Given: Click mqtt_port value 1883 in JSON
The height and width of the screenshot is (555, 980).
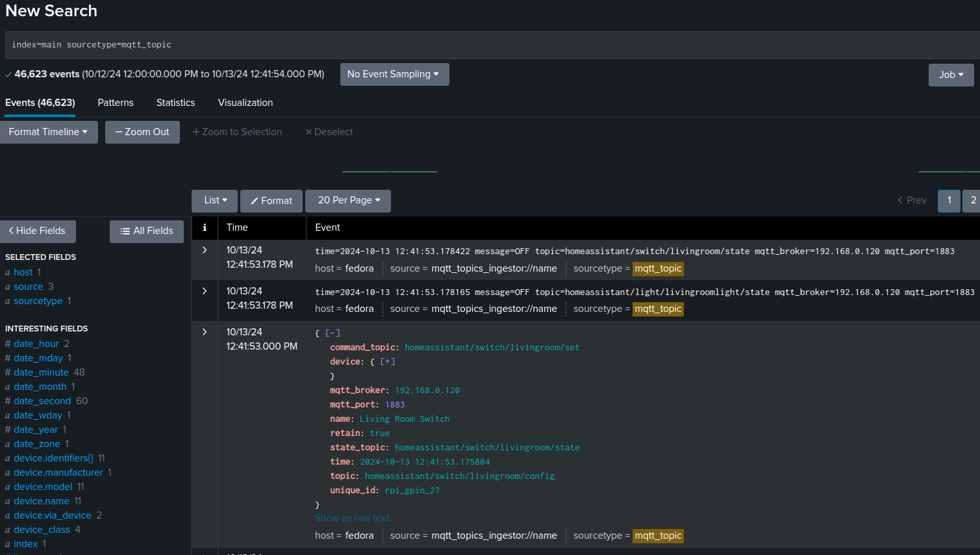Looking at the screenshot, I should click(x=395, y=405).
